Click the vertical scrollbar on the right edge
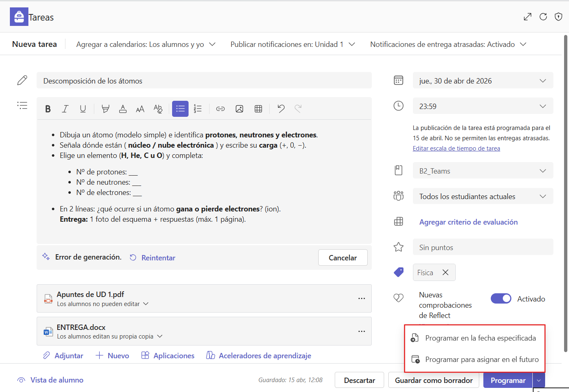Viewport: 569px width, 392px height. [566, 193]
